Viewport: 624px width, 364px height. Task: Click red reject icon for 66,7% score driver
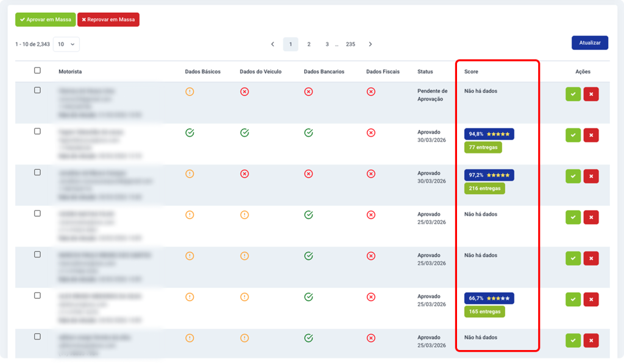pos(590,299)
